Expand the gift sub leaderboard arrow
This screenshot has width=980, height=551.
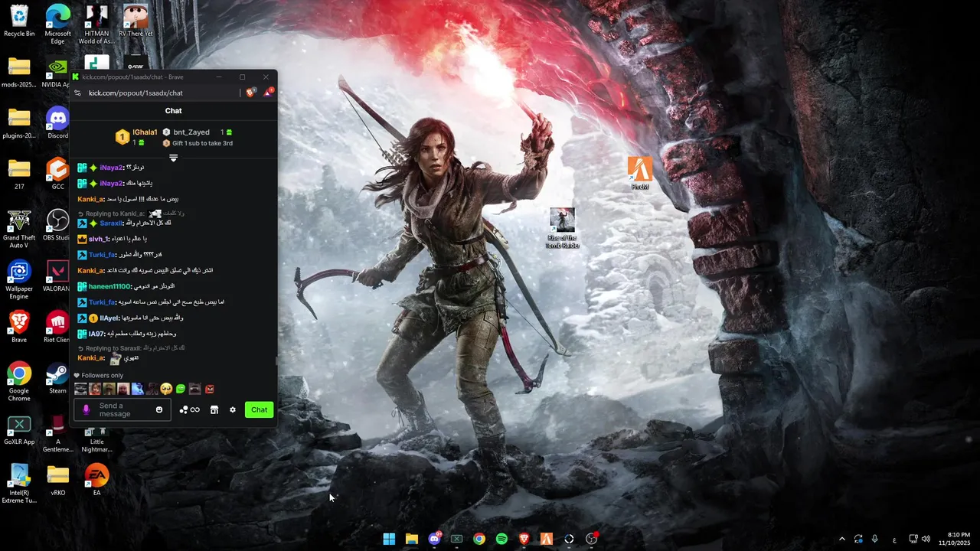point(174,158)
